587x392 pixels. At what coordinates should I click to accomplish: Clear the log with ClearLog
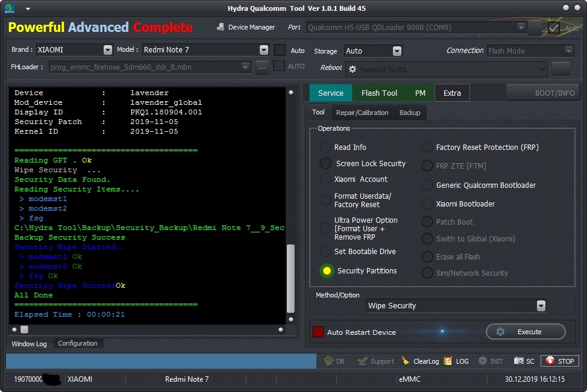tap(420, 361)
